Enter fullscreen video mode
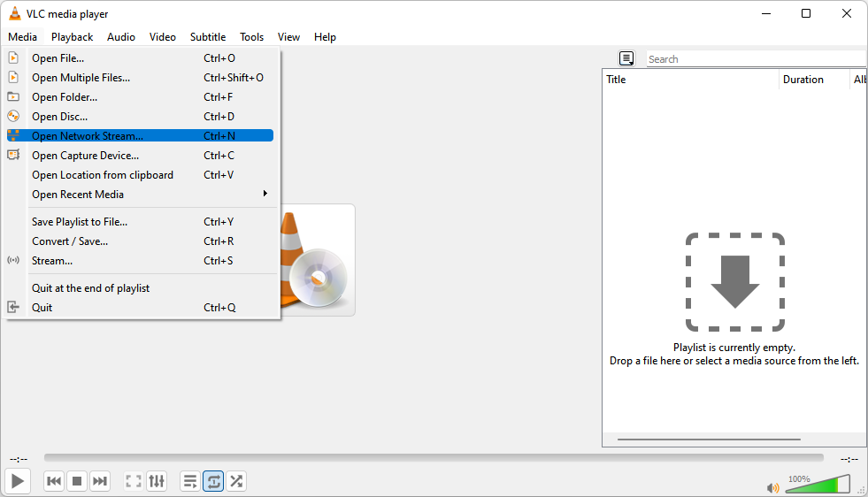Viewport: 868px width, 497px height. click(x=134, y=481)
